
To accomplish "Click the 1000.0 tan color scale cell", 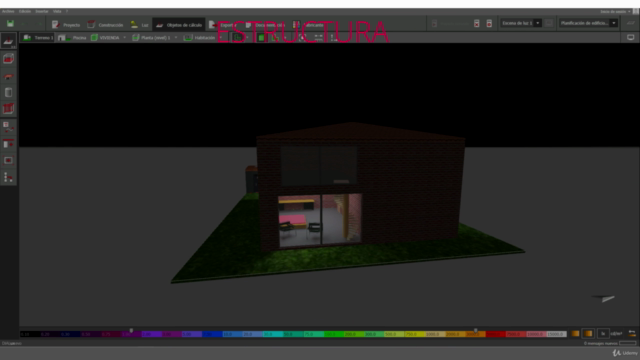I will [x=435, y=334].
